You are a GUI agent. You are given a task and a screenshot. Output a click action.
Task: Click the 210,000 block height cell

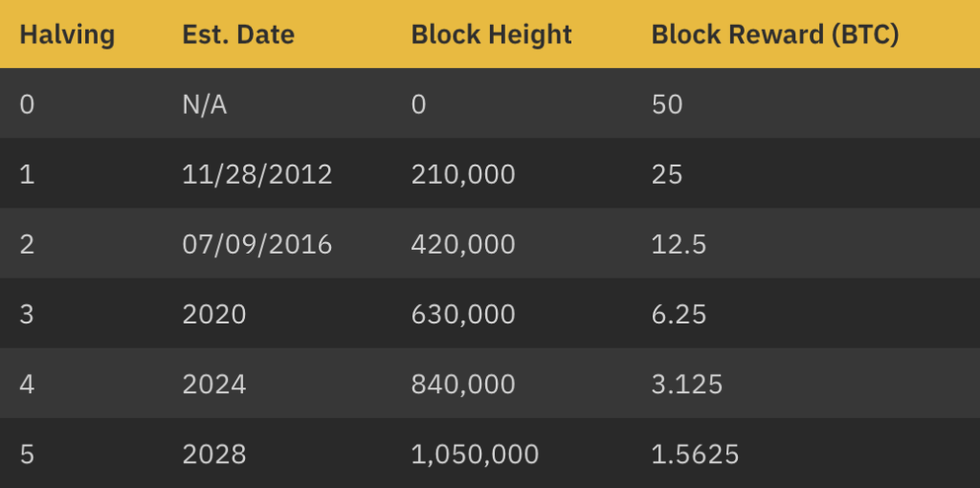click(x=463, y=175)
